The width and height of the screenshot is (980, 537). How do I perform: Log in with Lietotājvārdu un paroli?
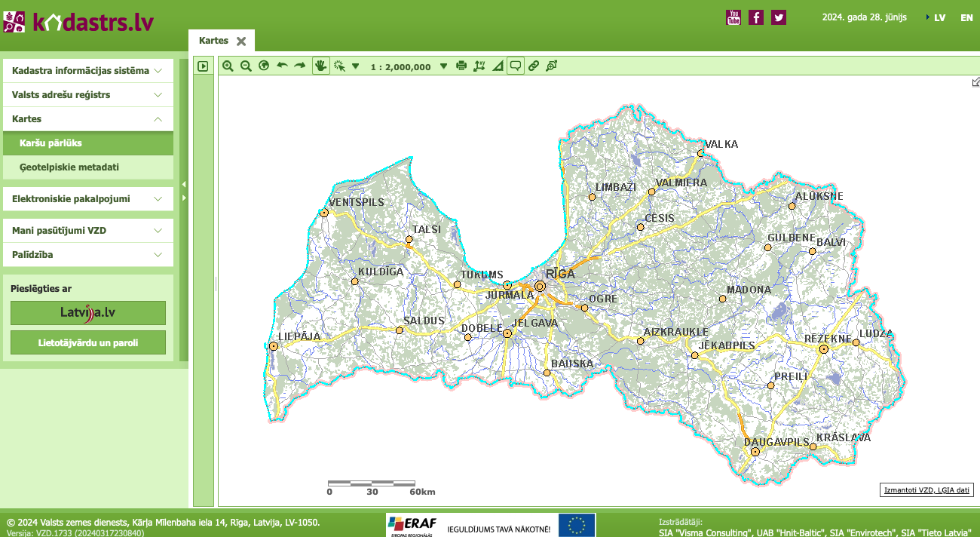coord(88,342)
